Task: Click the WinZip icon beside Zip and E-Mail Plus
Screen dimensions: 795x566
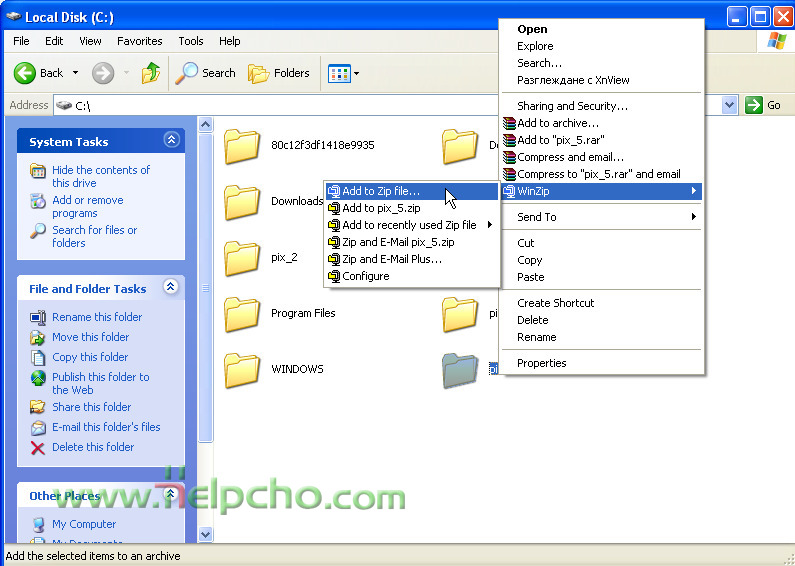Action: click(334, 259)
